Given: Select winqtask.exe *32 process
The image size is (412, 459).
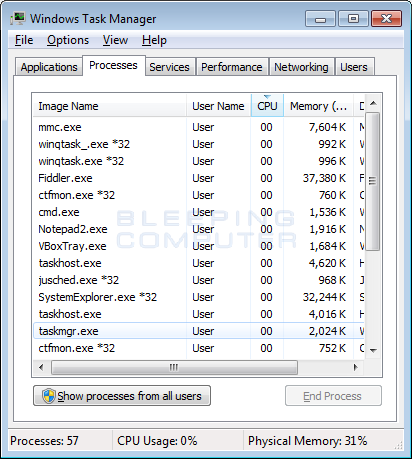Looking at the screenshot, I should (x=199, y=161).
